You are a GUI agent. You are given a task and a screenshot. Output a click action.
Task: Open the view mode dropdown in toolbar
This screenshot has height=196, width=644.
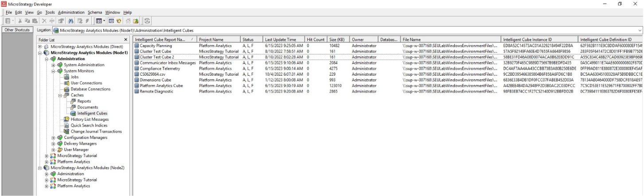(104, 21)
